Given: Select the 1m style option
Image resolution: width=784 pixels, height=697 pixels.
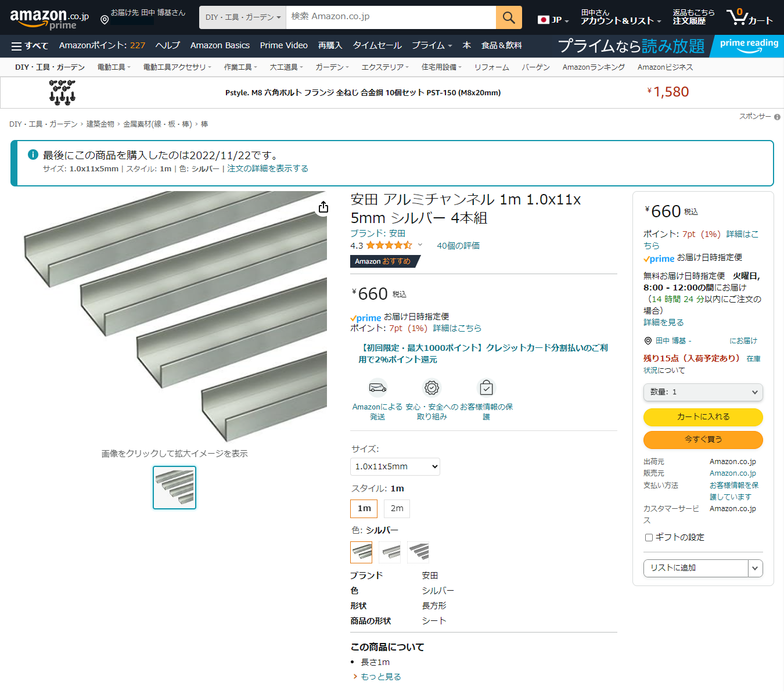Looking at the screenshot, I should 364,508.
